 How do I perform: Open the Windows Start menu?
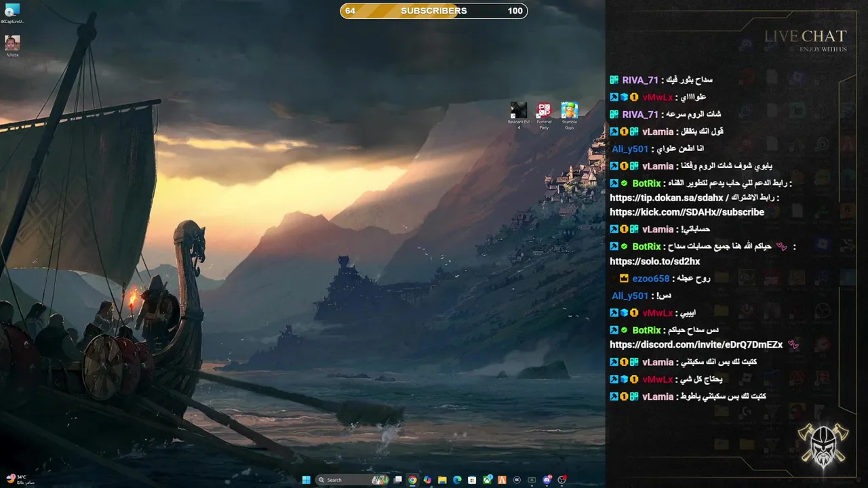[x=307, y=480]
